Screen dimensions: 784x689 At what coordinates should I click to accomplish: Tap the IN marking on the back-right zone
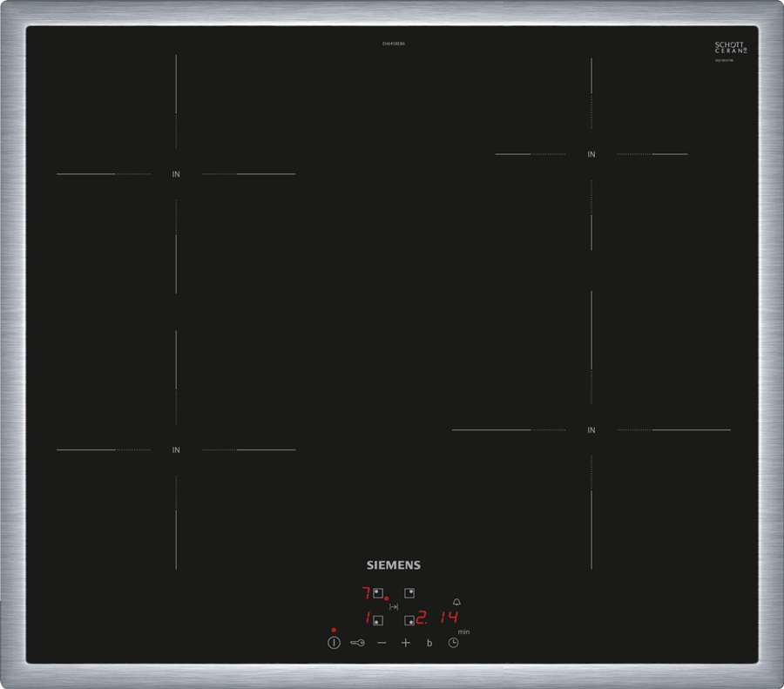590,153
